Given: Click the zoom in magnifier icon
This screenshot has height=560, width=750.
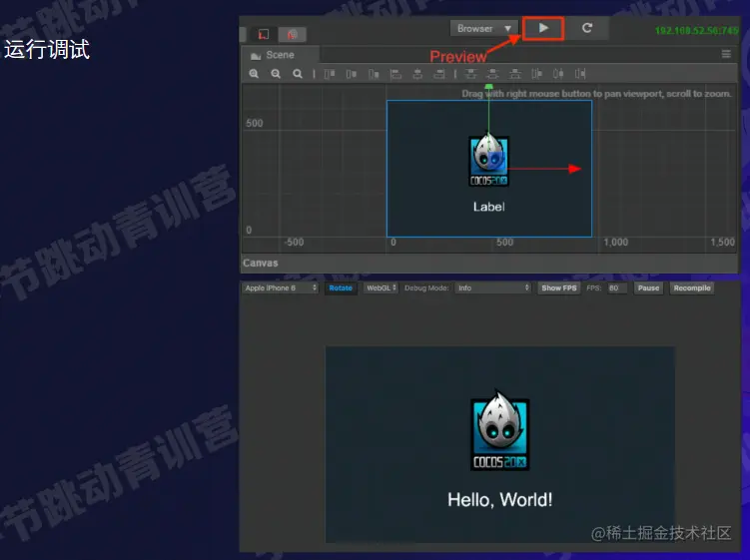Looking at the screenshot, I should 254,74.
